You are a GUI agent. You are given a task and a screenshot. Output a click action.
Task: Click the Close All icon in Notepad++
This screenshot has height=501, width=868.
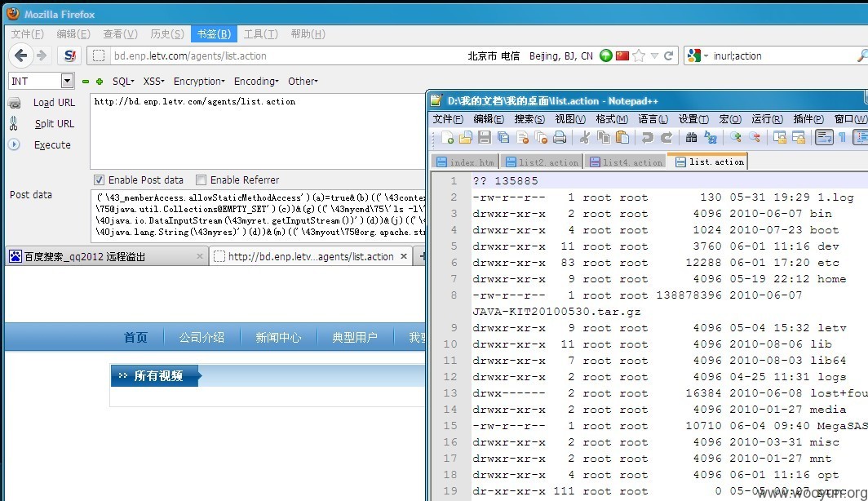click(541, 137)
